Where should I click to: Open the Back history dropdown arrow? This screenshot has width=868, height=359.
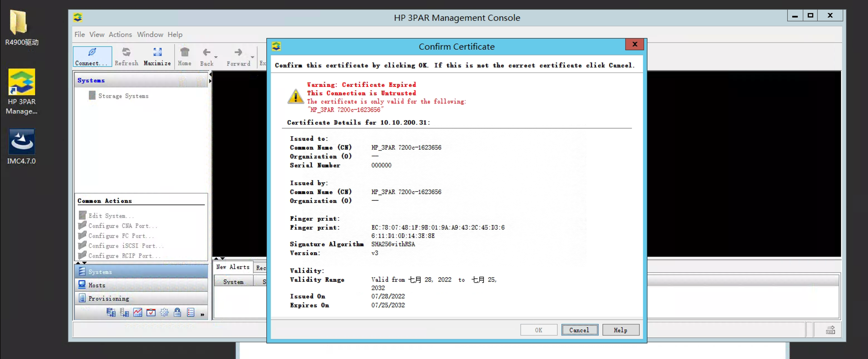pos(216,57)
